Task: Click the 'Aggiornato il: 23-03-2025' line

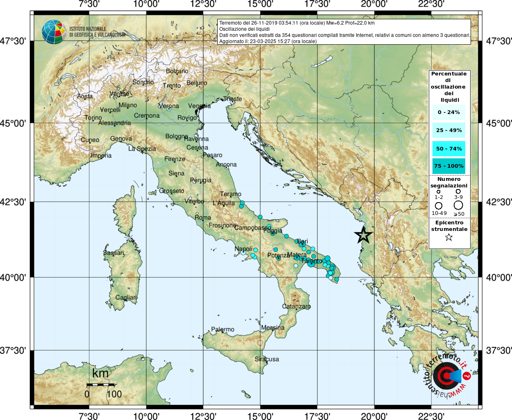Action: coord(268,41)
